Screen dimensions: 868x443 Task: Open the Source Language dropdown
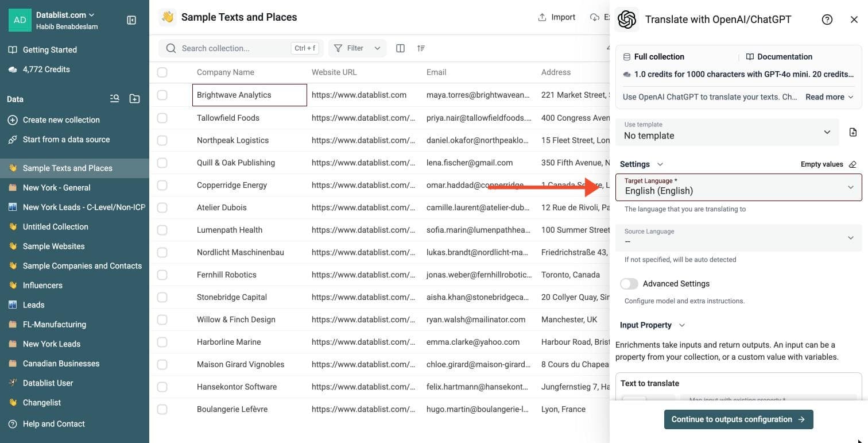pos(739,238)
